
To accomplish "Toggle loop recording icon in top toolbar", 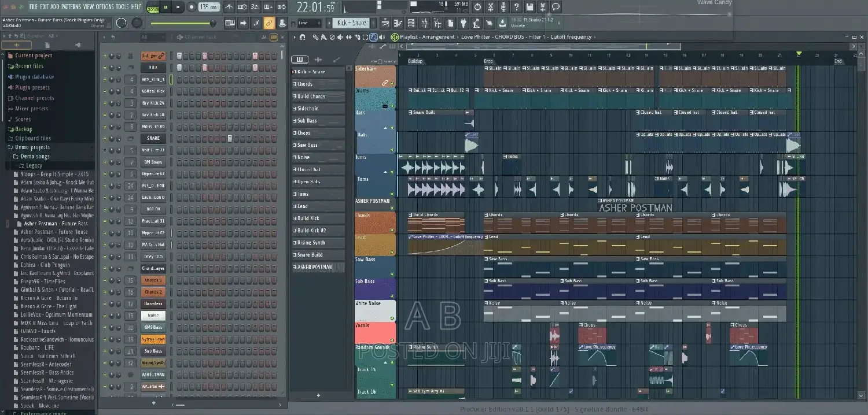I will point(282,7).
